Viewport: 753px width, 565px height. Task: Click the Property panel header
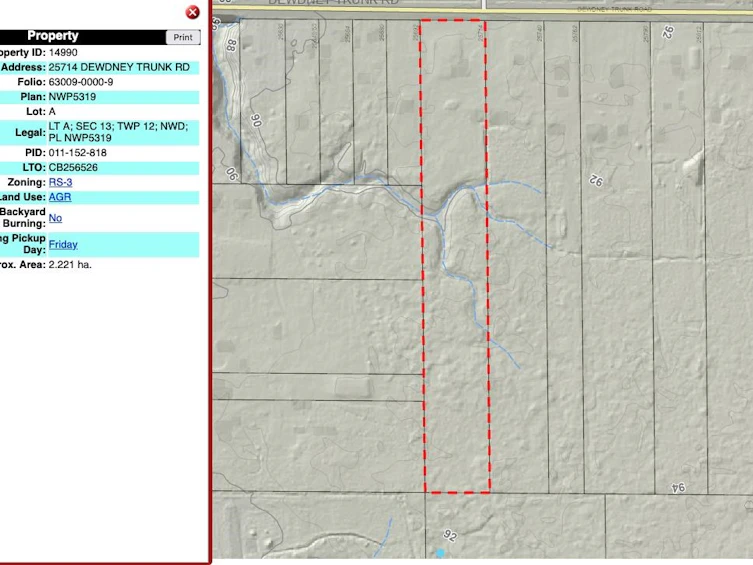[x=83, y=36]
